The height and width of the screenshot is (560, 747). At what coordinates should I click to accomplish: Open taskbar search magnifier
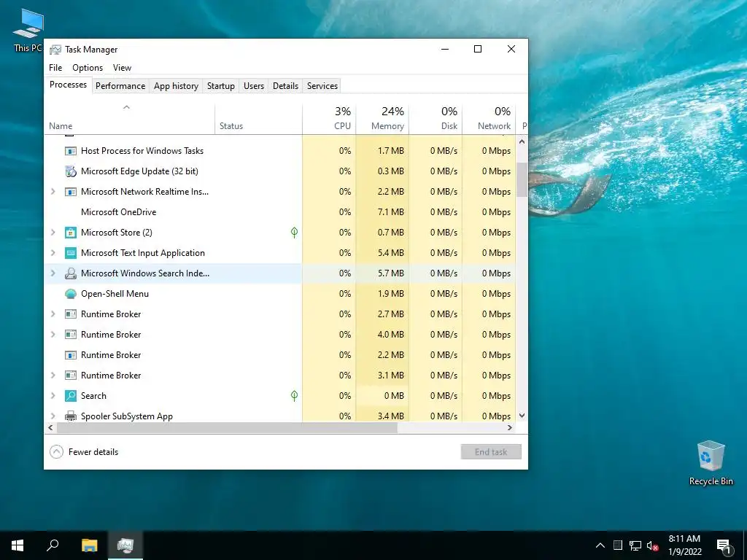point(53,545)
